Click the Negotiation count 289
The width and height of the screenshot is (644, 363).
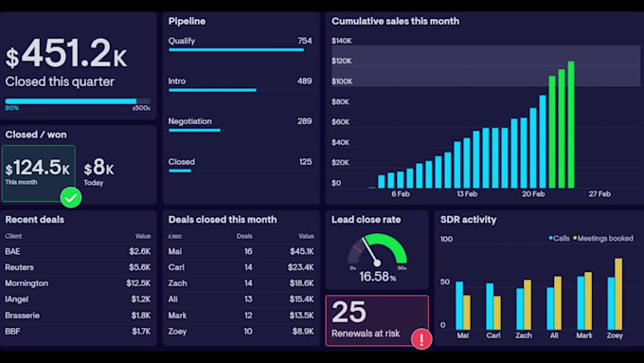pyautogui.click(x=305, y=121)
